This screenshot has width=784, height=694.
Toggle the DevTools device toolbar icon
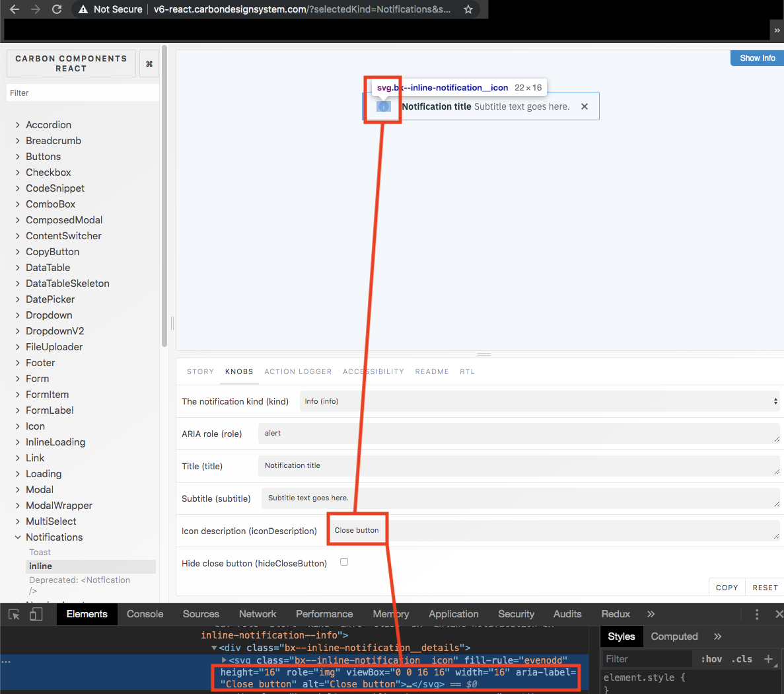tap(36, 615)
